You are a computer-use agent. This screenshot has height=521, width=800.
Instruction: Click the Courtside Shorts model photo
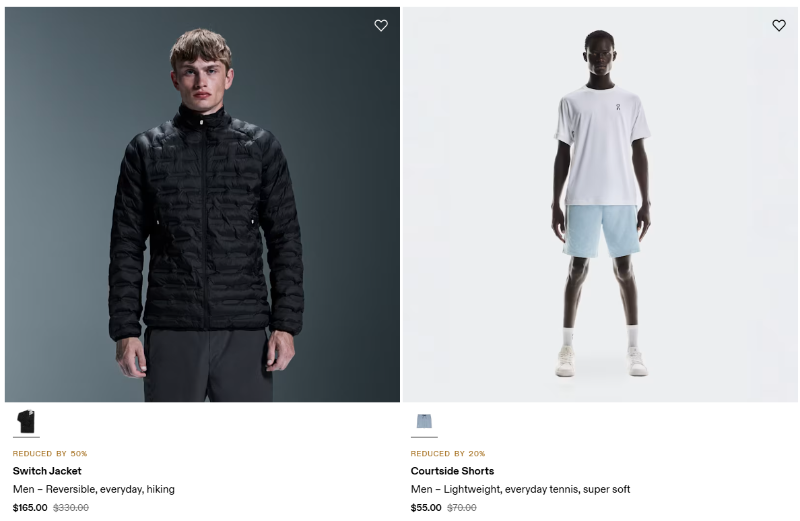600,204
